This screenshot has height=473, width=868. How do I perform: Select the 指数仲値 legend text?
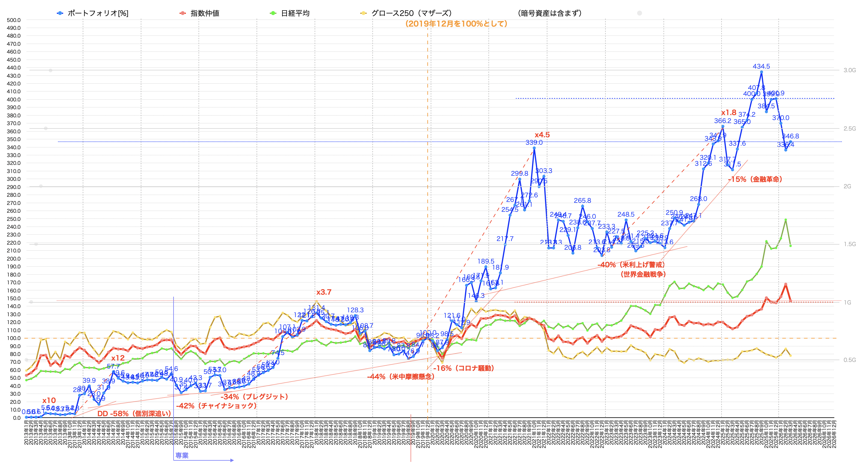205,13
